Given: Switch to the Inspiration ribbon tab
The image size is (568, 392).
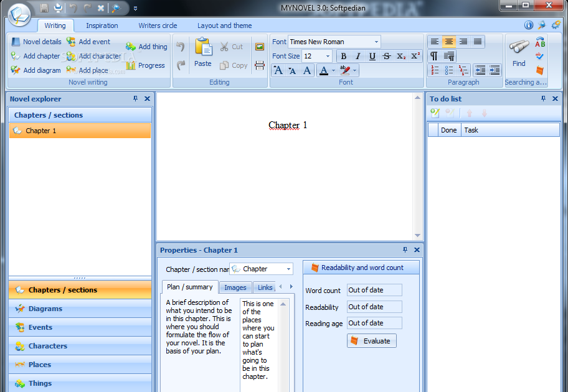Looking at the screenshot, I should coord(102,26).
